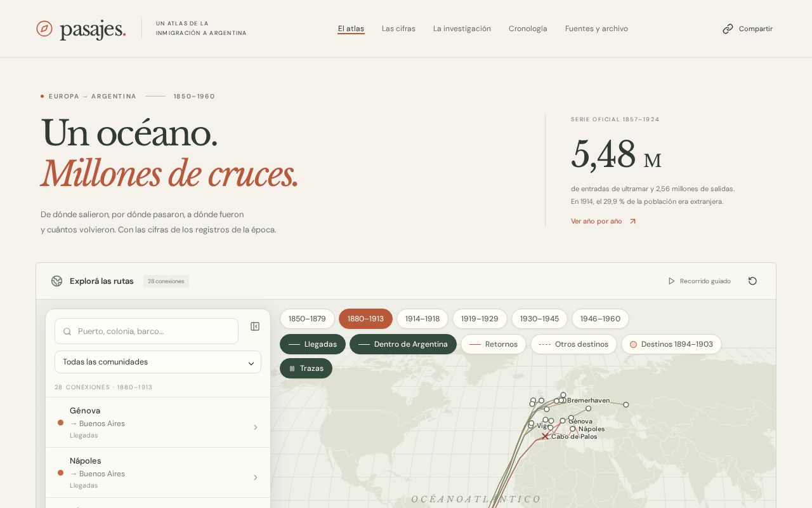
Task: Enable the Destinos 1894–1903 layer
Action: pos(671,344)
